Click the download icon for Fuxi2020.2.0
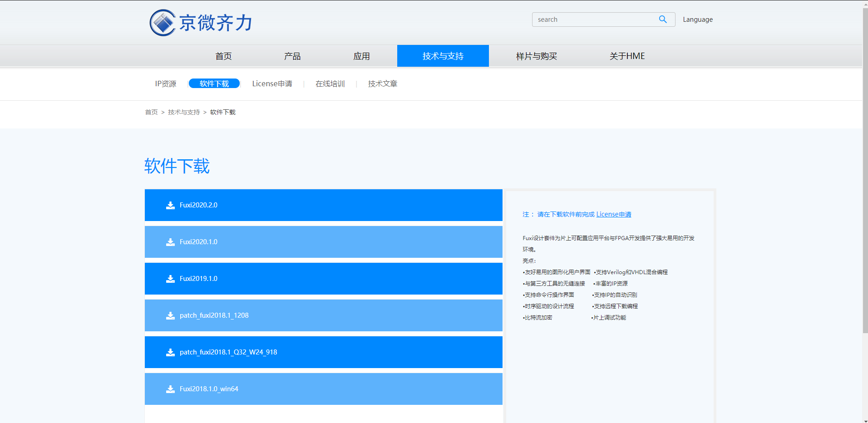The image size is (868, 423). tap(170, 205)
